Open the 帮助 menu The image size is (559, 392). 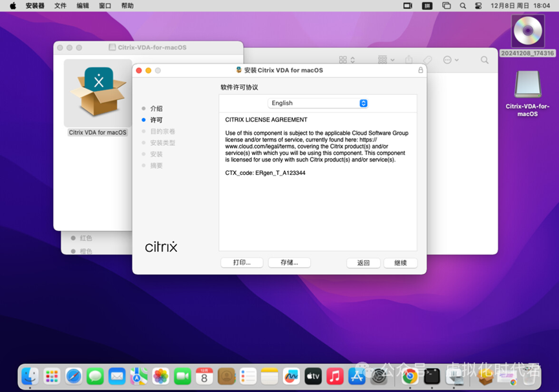pos(127,6)
